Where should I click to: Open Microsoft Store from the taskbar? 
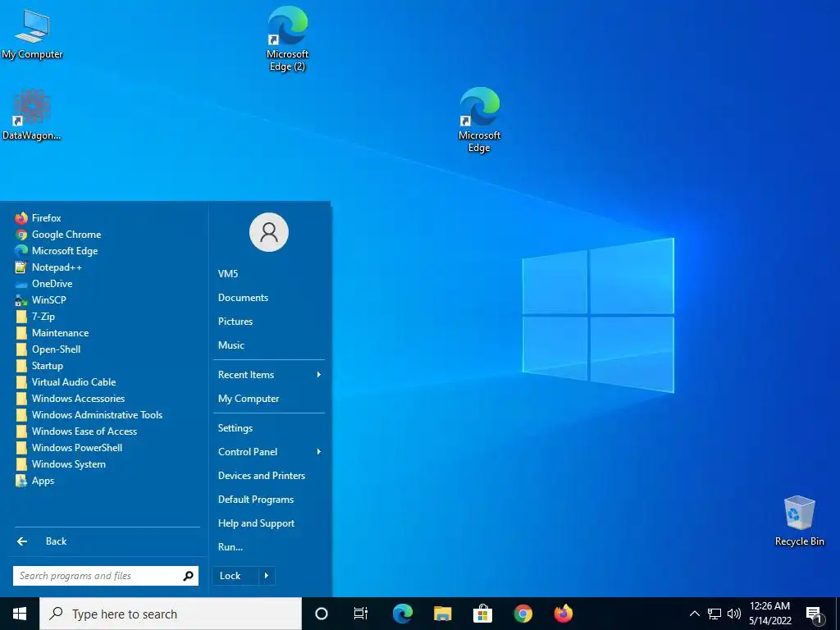tap(482, 614)
